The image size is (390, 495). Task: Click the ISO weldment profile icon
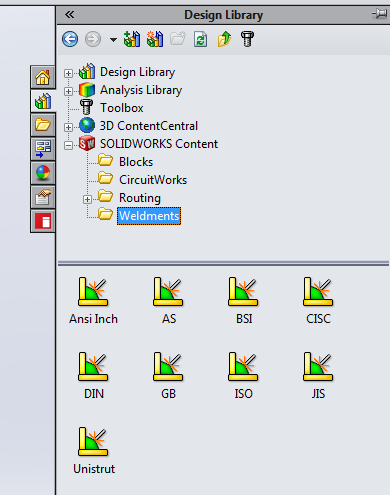pyautogui.click(x=243, y=367)
